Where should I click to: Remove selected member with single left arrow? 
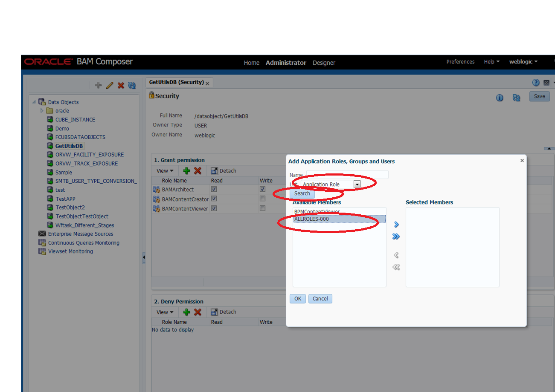pyautogui.click(x=396, y=255)
